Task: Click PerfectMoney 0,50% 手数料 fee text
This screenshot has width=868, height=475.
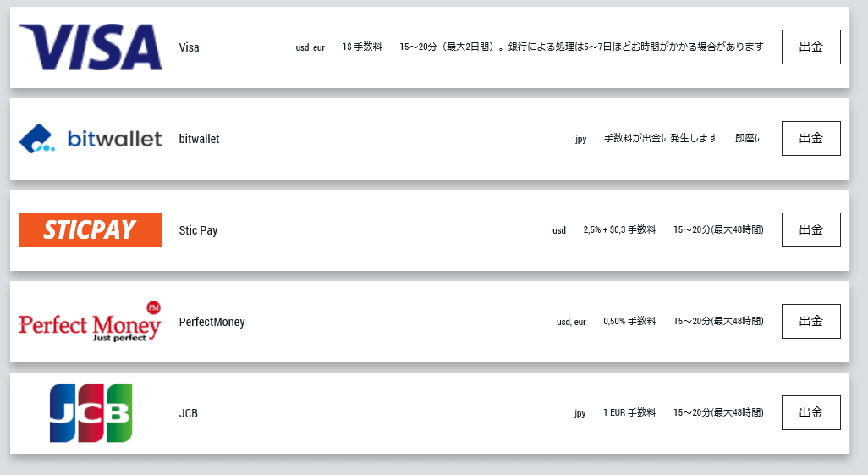Action: 629,321
